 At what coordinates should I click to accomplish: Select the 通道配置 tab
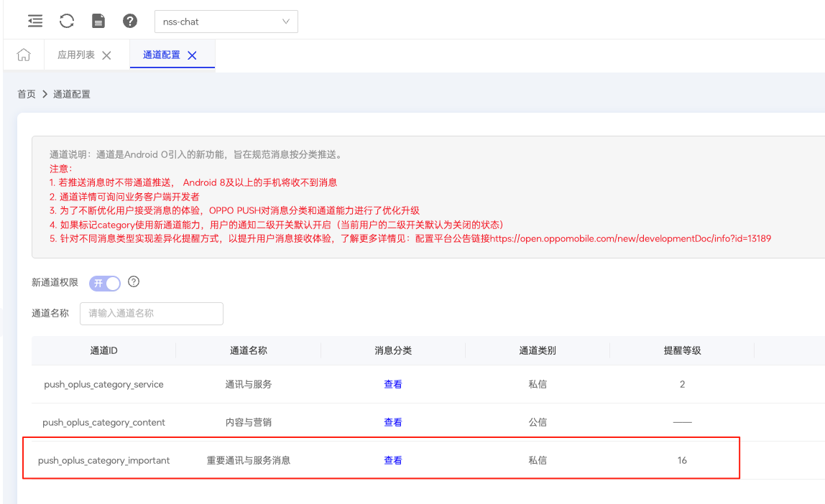tap(162, 55)
